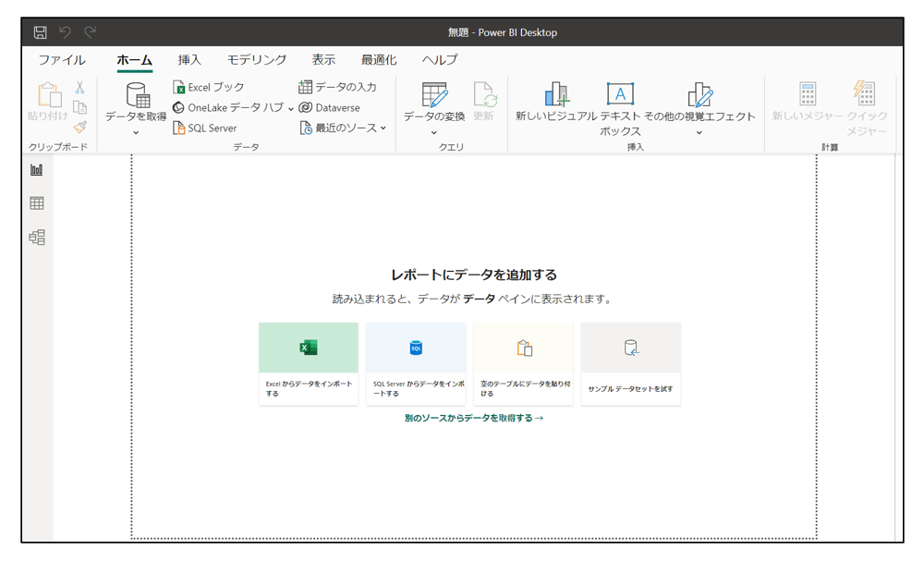Expand the データの変換 dropdown arrow
Viewport: 924px width, 562px height.
coord(433,133)
